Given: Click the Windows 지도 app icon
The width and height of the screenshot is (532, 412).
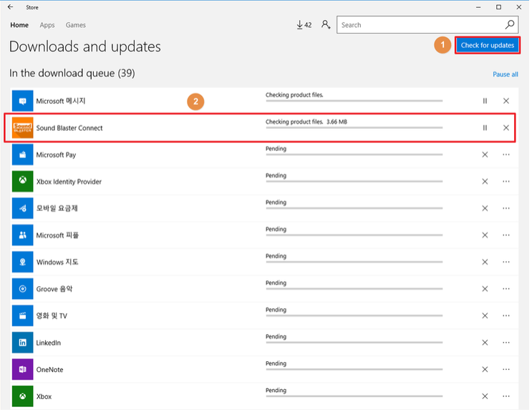Looking at the screenshot, I should [22, 262].
